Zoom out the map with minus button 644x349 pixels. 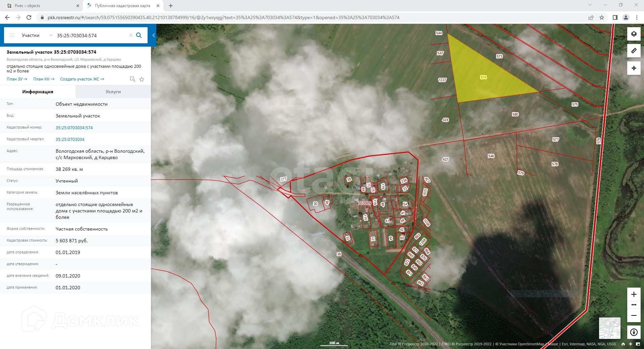pos(634,315)
